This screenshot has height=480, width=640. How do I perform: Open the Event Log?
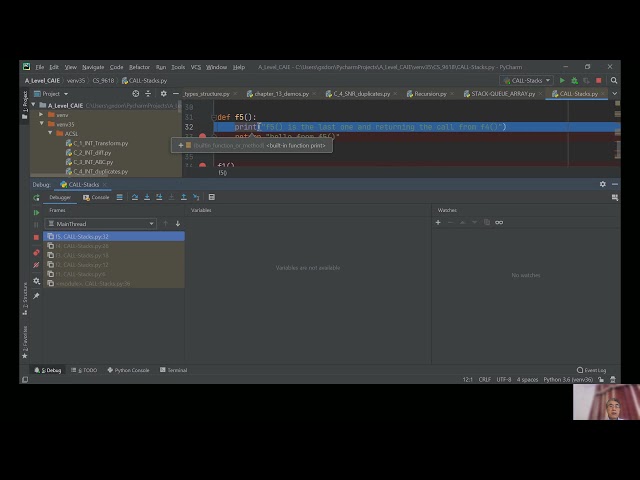[x=591, y=370]
